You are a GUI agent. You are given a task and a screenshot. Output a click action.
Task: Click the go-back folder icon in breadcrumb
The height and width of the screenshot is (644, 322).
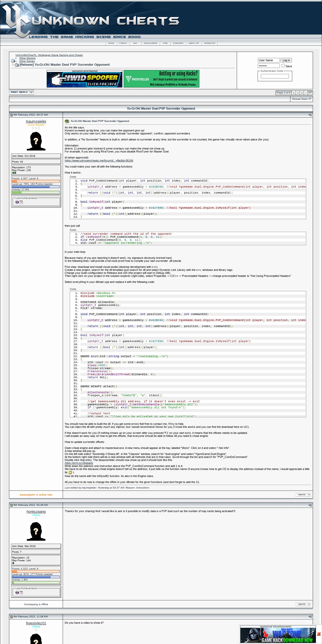tap(13, 60)
